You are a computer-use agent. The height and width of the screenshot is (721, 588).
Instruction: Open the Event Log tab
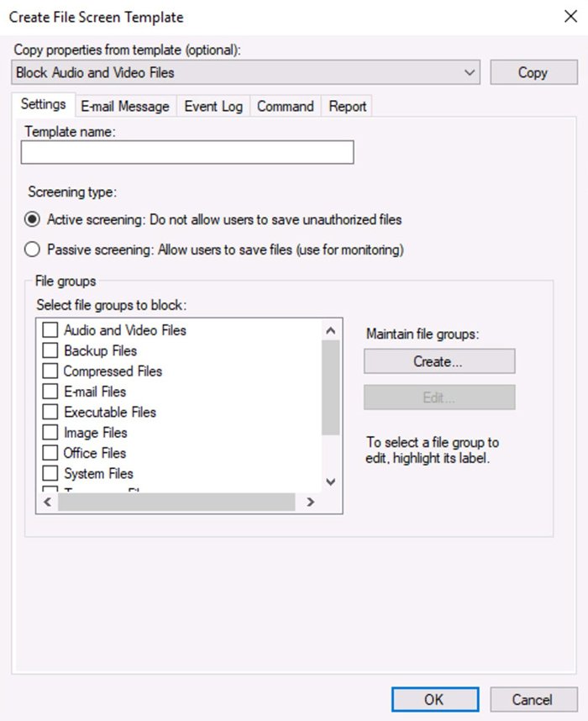pos(213,107)
